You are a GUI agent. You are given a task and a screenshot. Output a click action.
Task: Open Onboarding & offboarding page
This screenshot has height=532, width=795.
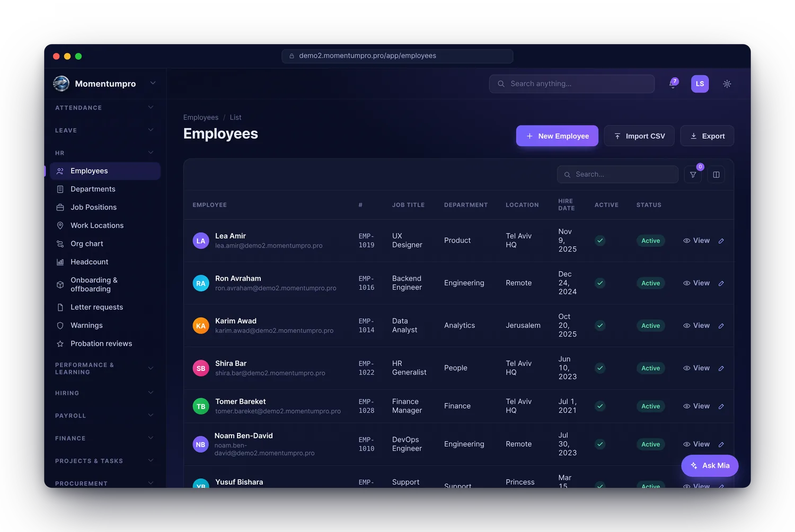coord(105,285)
